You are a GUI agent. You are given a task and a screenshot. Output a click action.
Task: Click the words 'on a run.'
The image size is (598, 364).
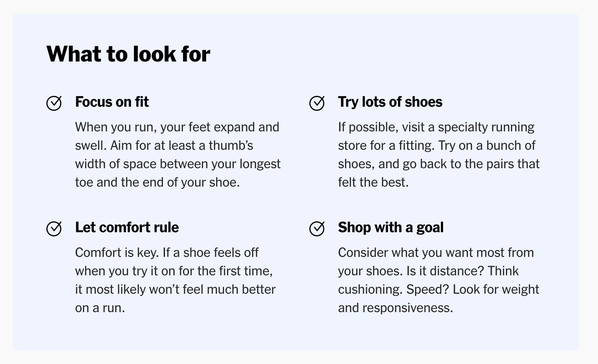click(100, 308)
